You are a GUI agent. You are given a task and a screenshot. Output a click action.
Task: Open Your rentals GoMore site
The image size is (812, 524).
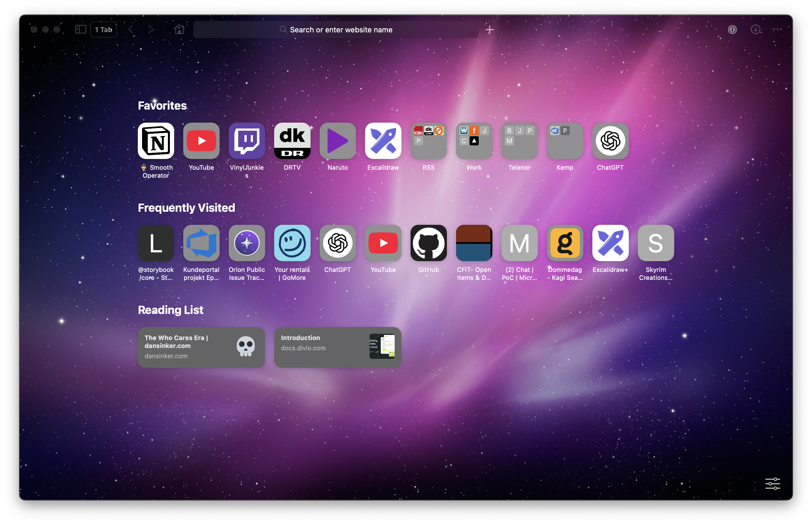click(292, 243)
